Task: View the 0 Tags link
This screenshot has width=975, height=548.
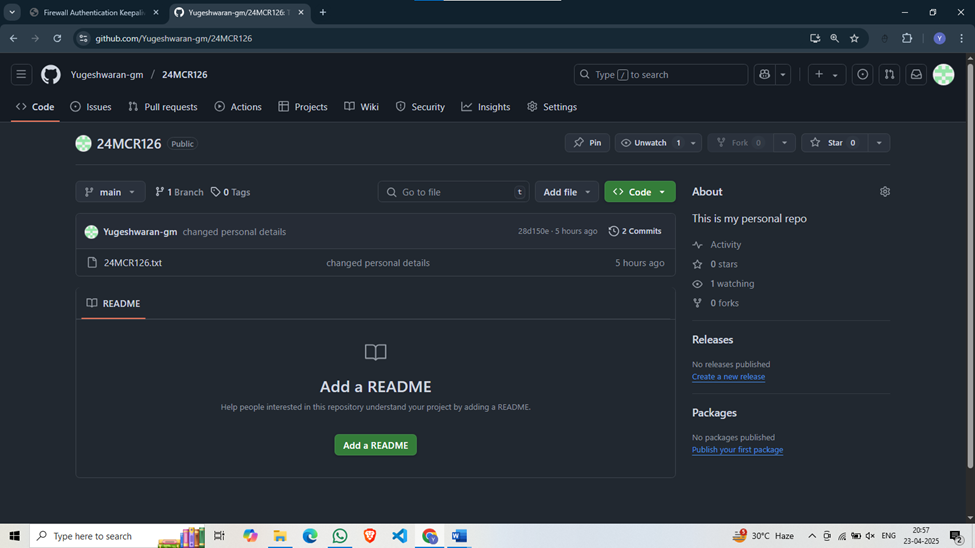Action: pyautogui.click(x=230, y=192)
